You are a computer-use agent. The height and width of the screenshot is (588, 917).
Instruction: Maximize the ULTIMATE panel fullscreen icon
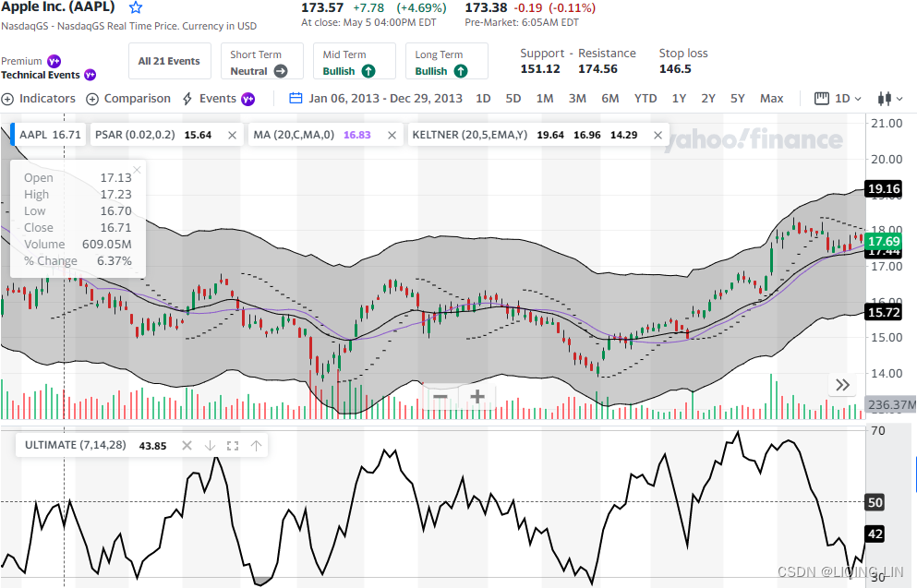233,445
